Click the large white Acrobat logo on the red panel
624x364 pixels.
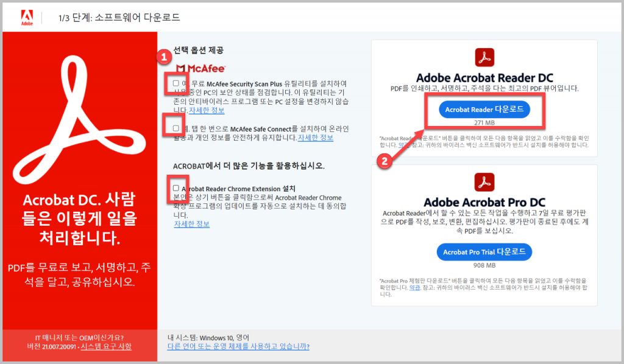tap(80, 121)
